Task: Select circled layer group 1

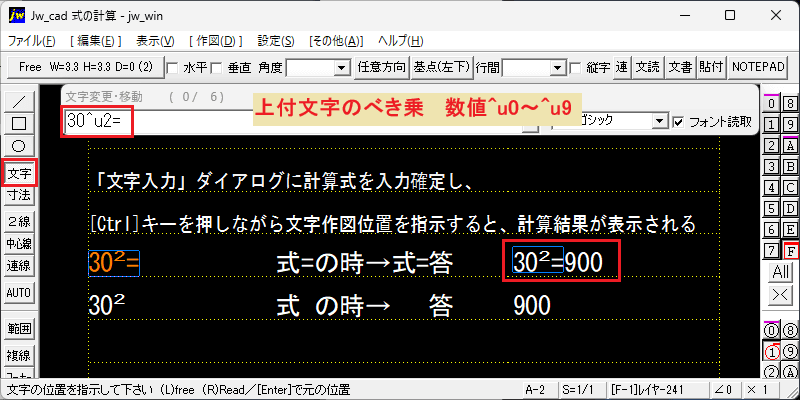Action: (x=771, y=352)
